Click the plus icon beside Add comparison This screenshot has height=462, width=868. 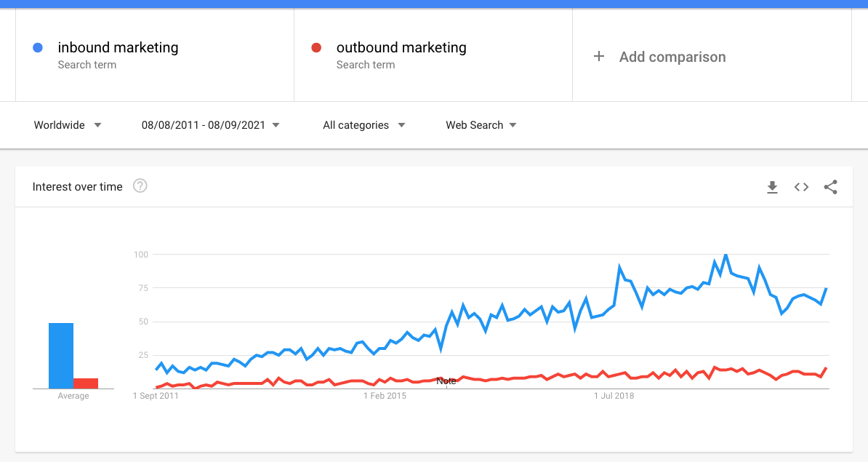pyautogui.click(x=599, y=57)
